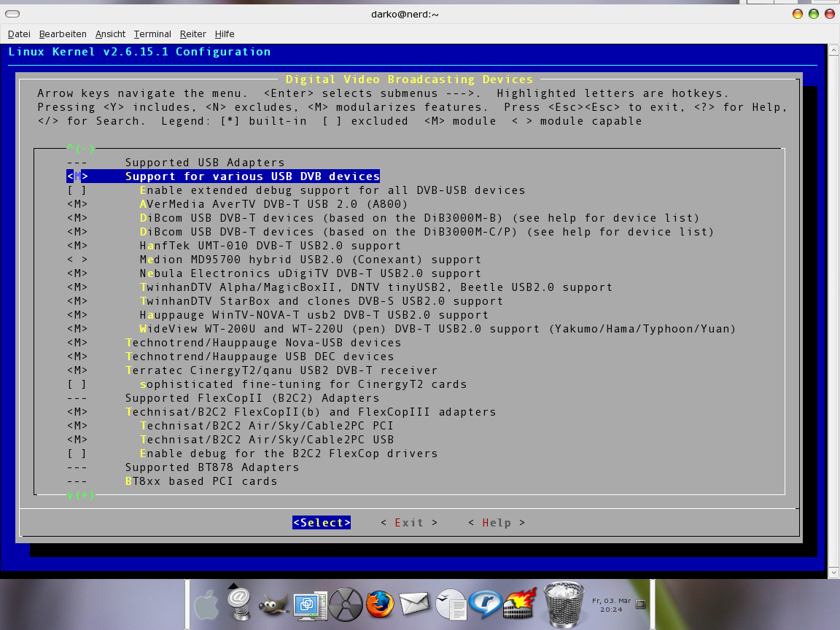
Task: Click the 'Digital Video Broadcasting Devices' title
Action: 409,79
